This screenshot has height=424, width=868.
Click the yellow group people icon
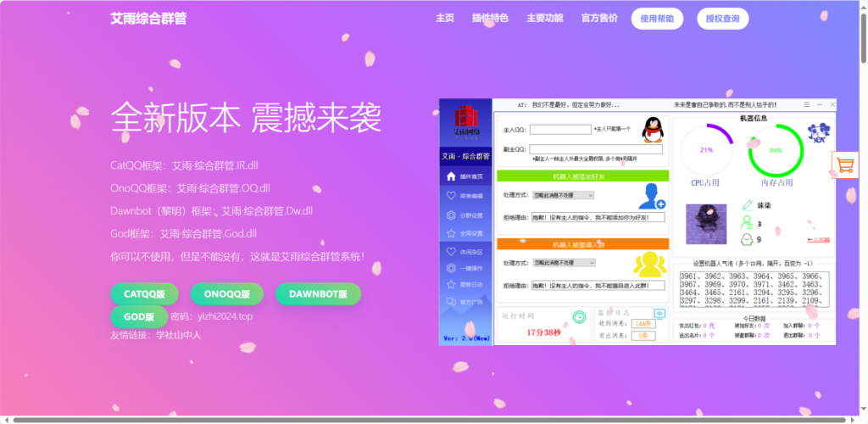pyautogui.click(x=650, y=265)
